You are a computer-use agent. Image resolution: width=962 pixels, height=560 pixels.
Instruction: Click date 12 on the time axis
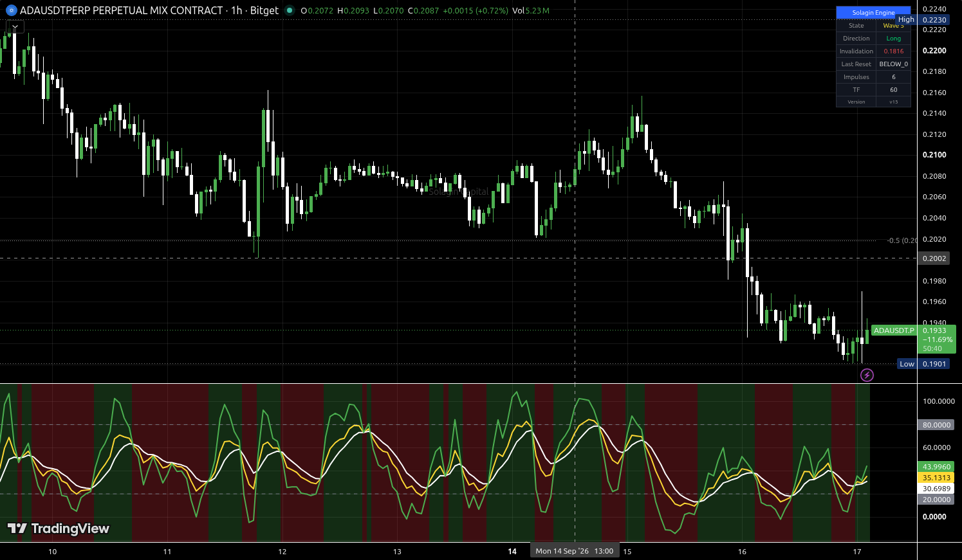[x=282, y=552]
